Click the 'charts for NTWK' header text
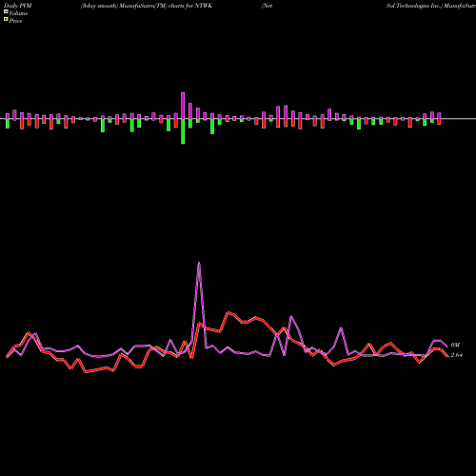The width and height of the screenshot is (476, 476). click(190, 6)
